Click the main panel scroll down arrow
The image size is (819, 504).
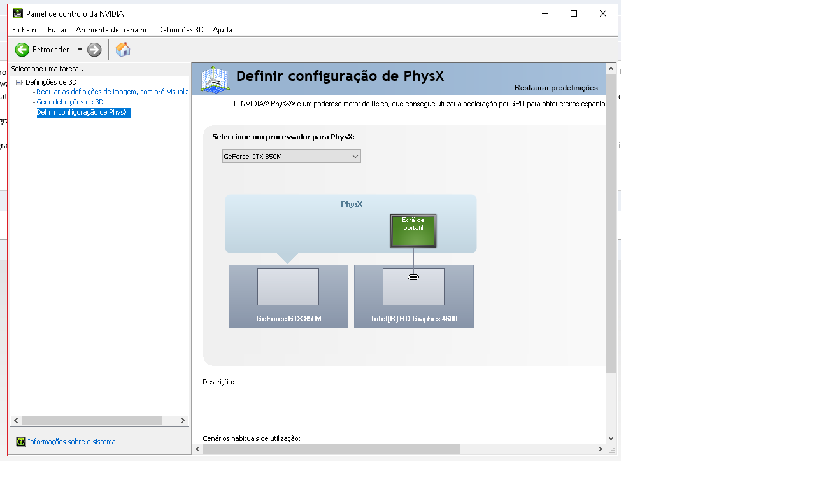click(611, 438)
